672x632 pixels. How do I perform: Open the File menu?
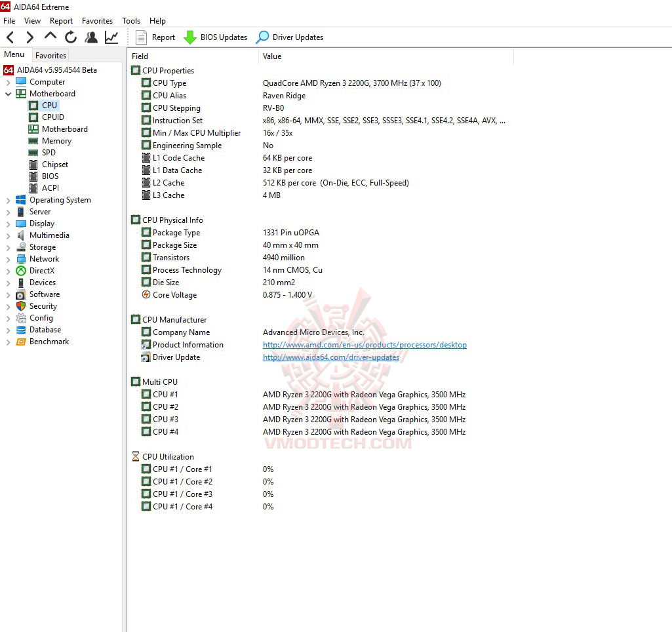(x=9, y=20)
